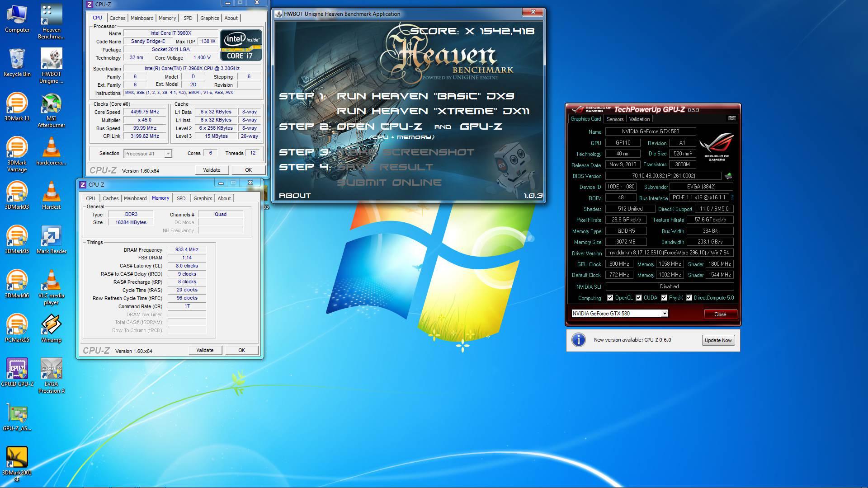868x488 pixels.
Task: Switch to Caches tab in top CPU-Z window
Action: (x=117, y=18)
